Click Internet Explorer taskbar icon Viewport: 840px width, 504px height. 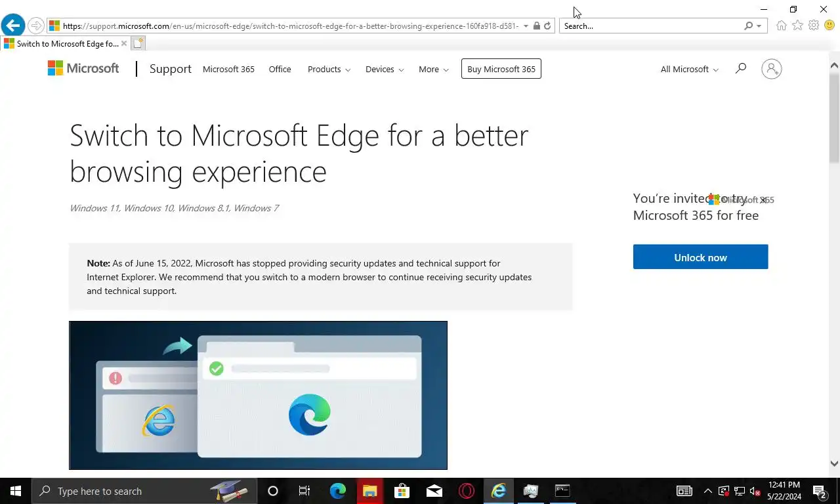click(498, 491)
